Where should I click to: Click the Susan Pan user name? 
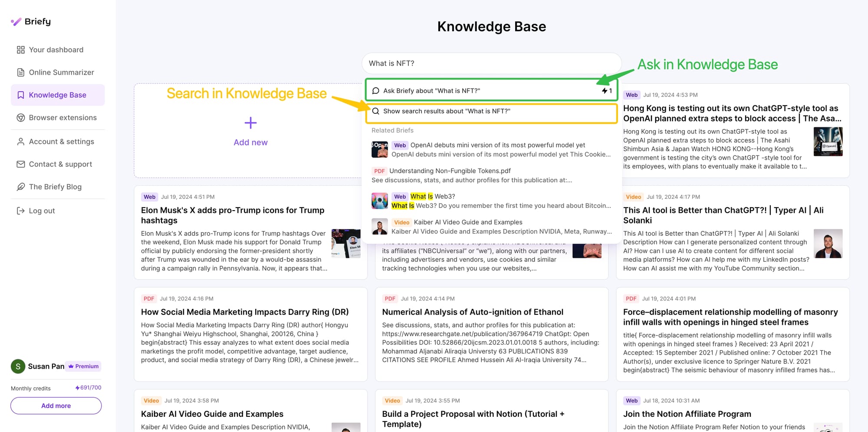pos(46,366)
